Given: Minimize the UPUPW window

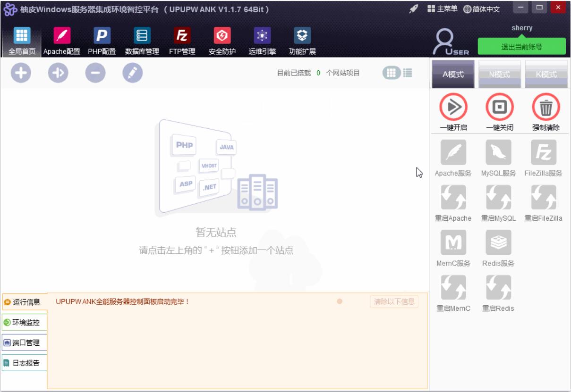Looking at the screenshot, I should coord(521,7).
